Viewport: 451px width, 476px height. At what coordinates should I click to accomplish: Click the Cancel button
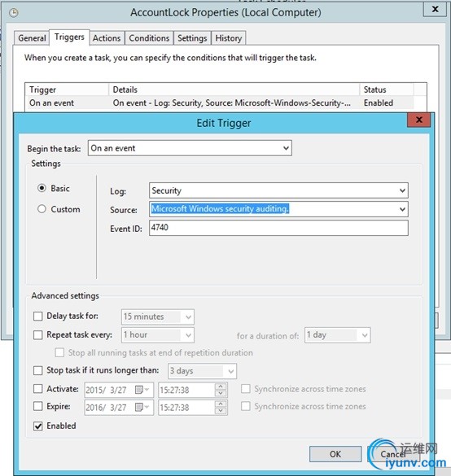393,454
